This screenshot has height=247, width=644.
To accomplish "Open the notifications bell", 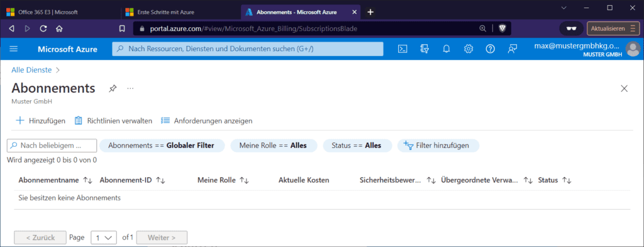I will 447,49.
